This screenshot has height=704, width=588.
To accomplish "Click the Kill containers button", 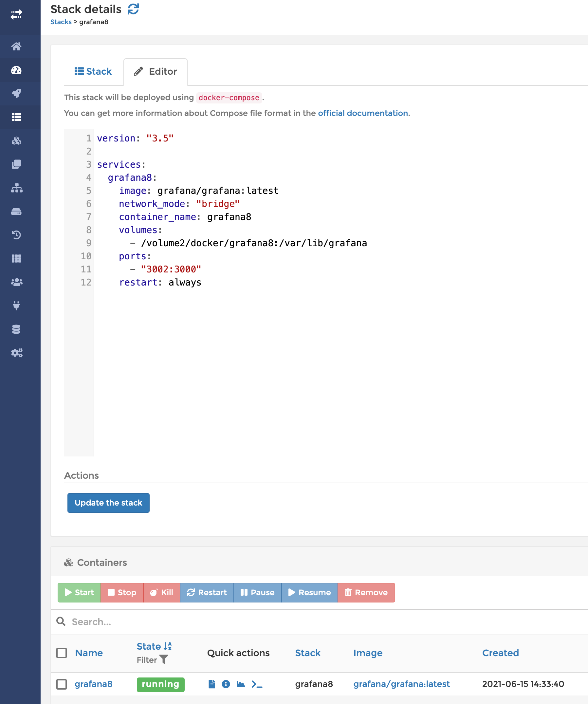I will (x=162, y=592).
